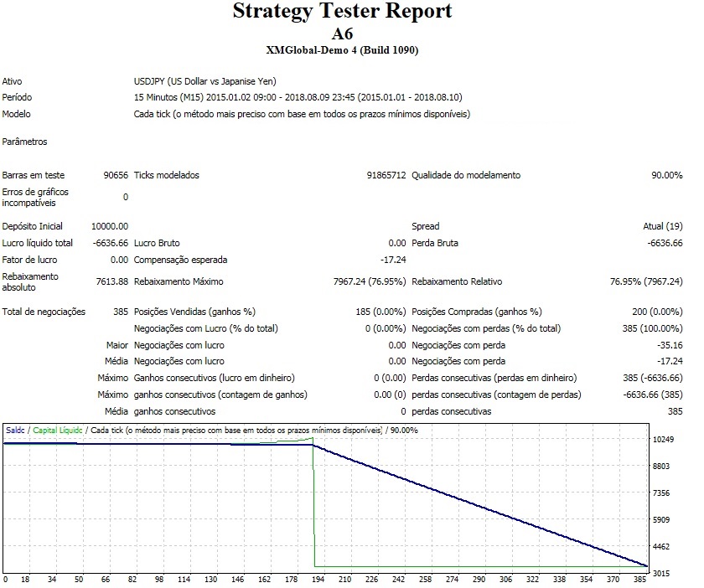Click "Erros de gráficos incompatíveis" label

pyautogui.click(x=35, y=198)
